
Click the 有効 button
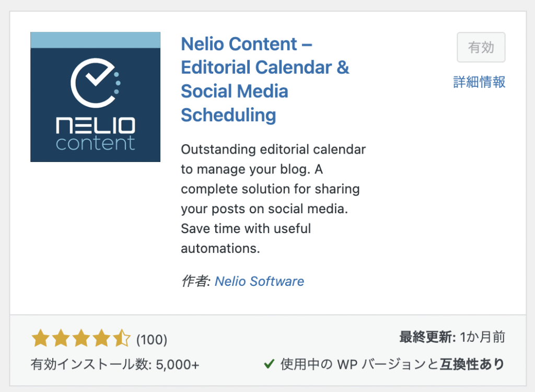pyautogui.click(x=481, y=47)
